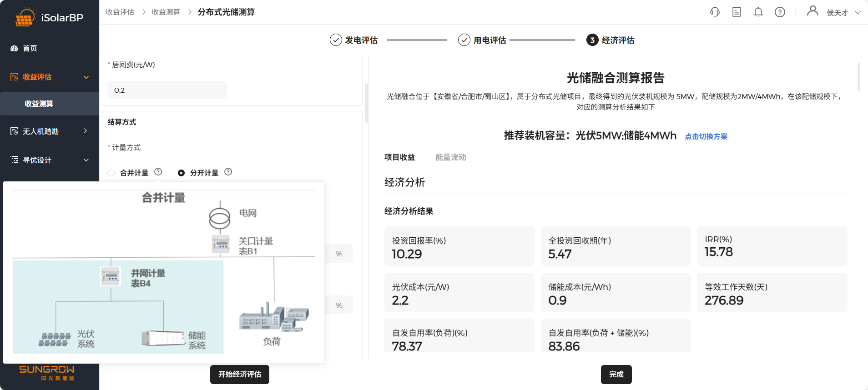
Task: Select the 分开计量 radio button
Action: [181, 173]
